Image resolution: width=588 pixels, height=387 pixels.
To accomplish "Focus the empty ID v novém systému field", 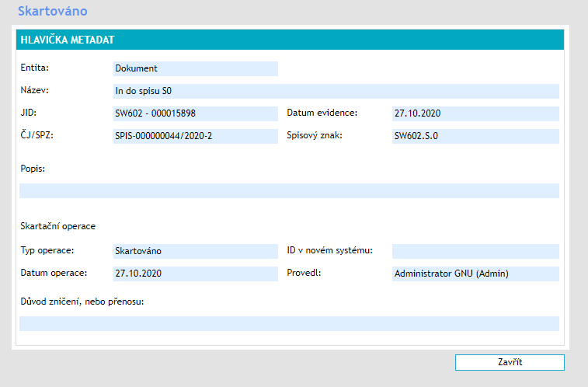I will (475, 251).
